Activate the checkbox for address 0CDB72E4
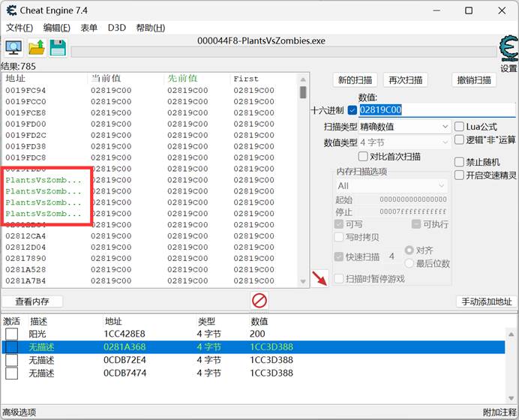This screenshot has width=519, height=420. point(11,360)
